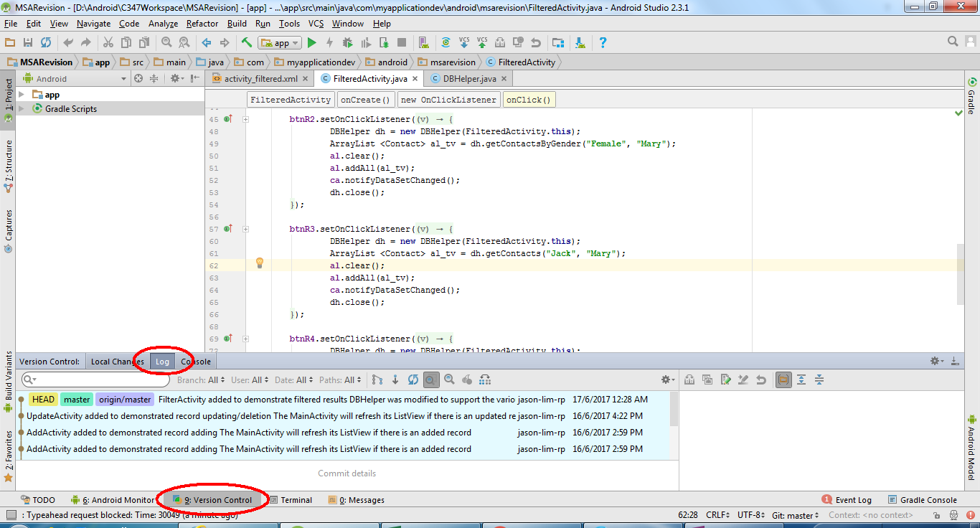Click the Event Log button
This screenshot has height=528, width=980.
click(847, 500)
